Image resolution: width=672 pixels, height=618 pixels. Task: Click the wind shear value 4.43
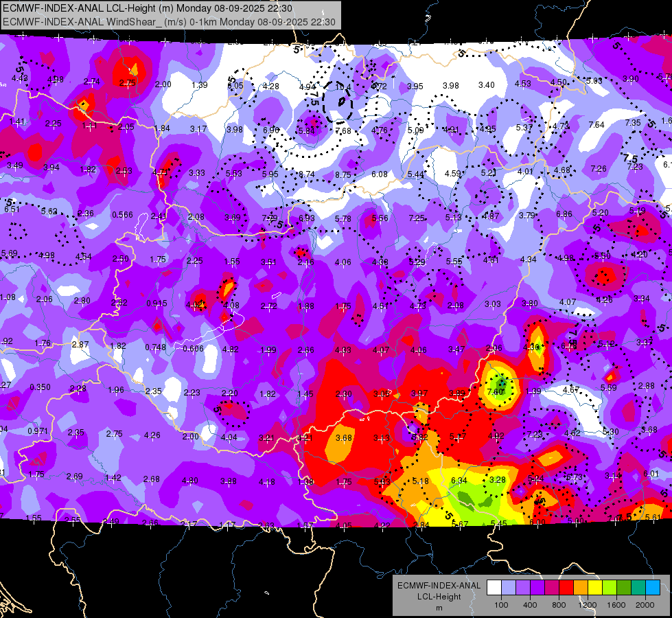pos(20,78)
